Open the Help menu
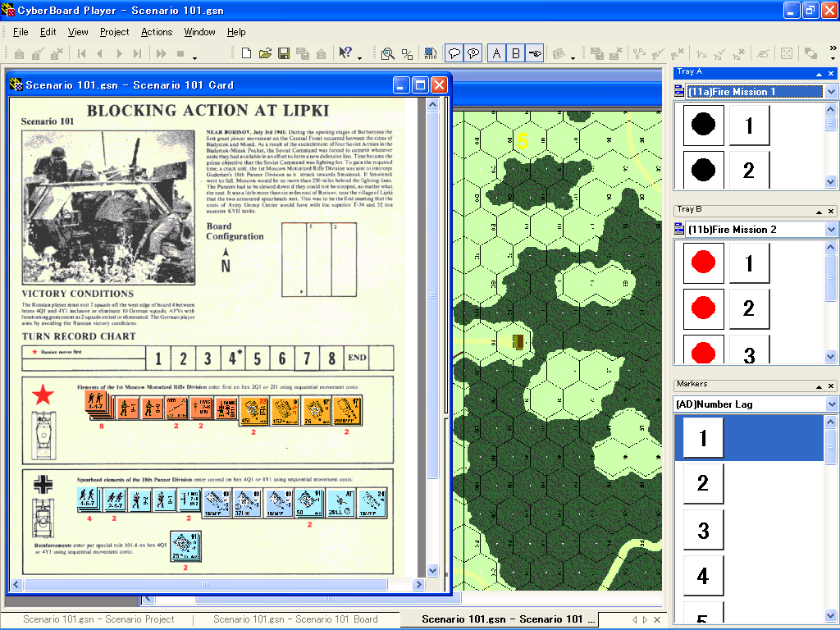Image resolution: width=840 pixels, height=630 pixels. (x=236, y=32)
